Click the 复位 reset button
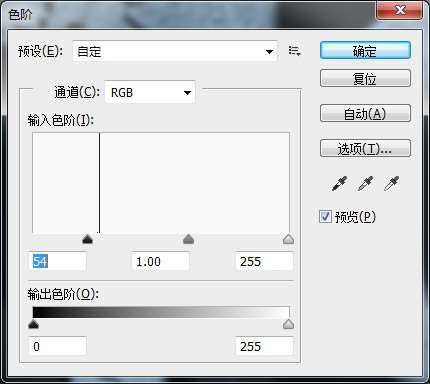Image resolution: width=430 pixels, height=384 pixels. tap(365, 78)
